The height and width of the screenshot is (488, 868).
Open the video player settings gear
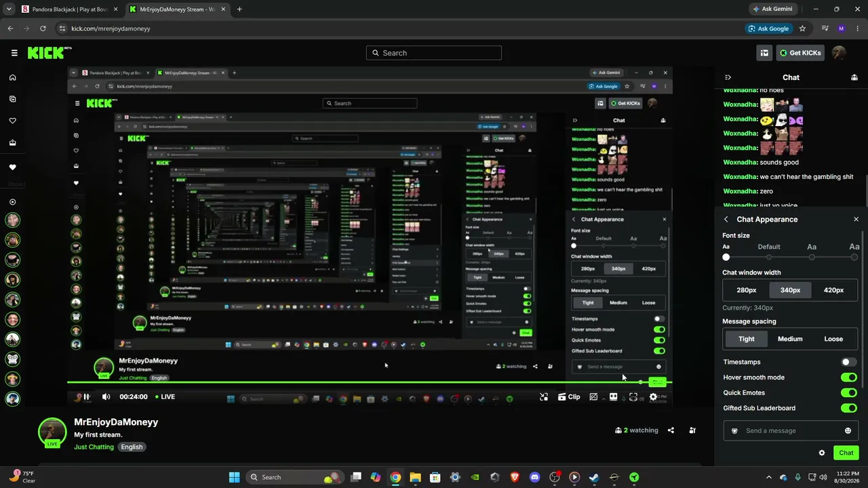tap(653, 396)
